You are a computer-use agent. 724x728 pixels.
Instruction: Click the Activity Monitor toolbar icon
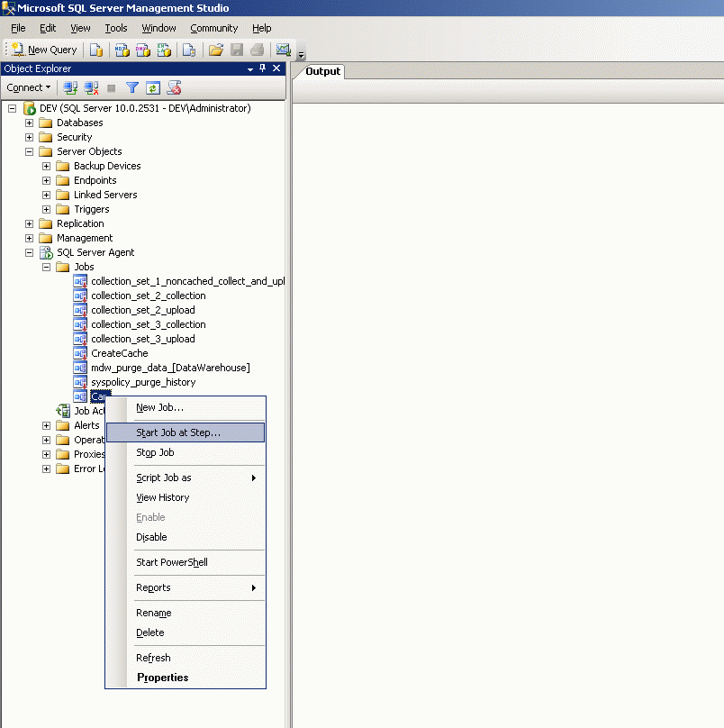point(283,50)
